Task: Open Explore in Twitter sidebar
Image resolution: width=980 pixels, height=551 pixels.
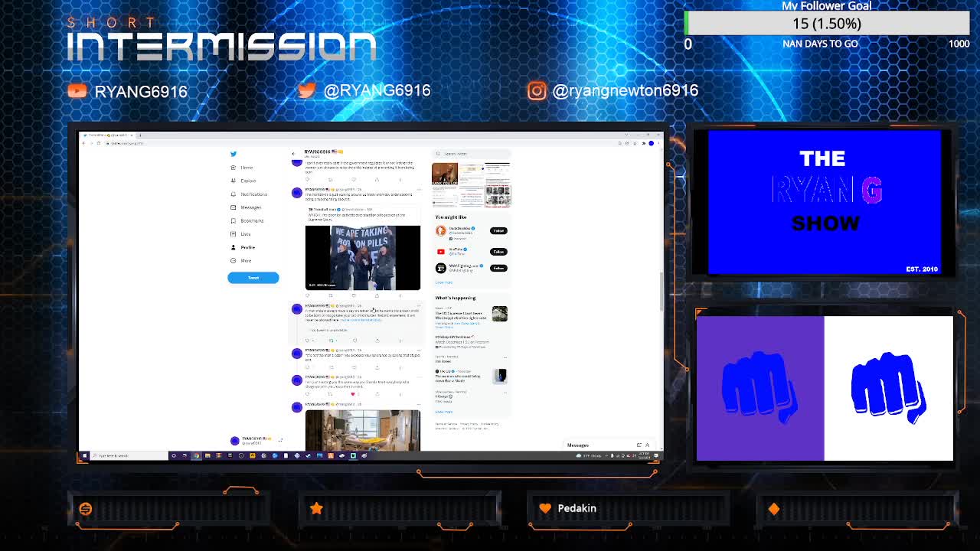Action: (244, 181)
